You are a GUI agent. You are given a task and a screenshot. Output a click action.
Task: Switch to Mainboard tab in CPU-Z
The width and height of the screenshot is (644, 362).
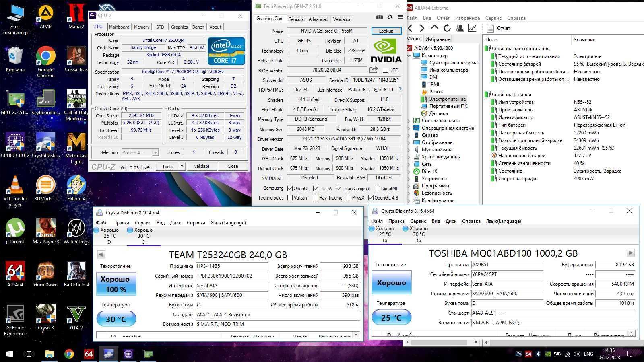[119, 27]
